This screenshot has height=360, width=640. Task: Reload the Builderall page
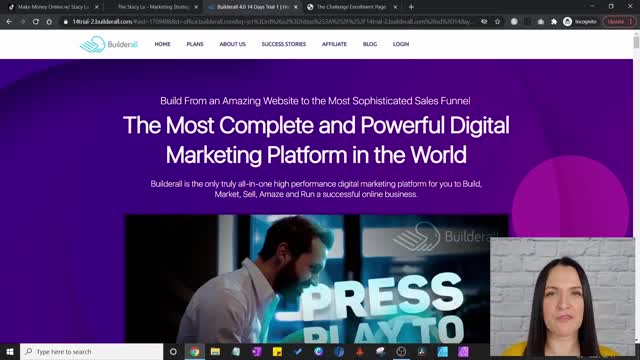[x=36, y=22]
